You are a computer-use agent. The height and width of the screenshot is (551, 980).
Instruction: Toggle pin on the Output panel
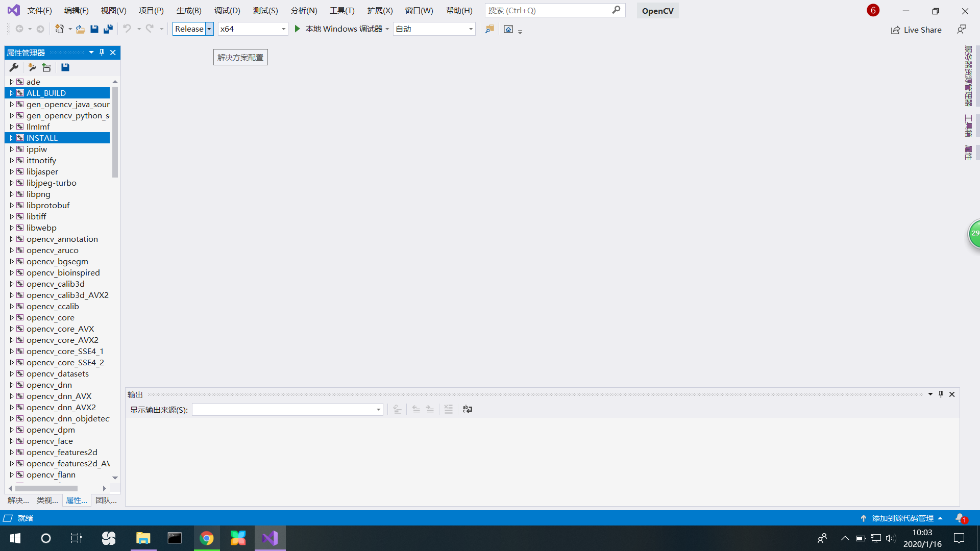tap(941, 394)
